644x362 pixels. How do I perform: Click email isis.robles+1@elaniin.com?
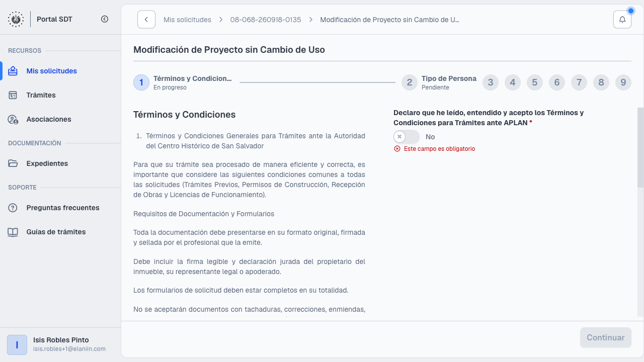[x=69, y=349]
